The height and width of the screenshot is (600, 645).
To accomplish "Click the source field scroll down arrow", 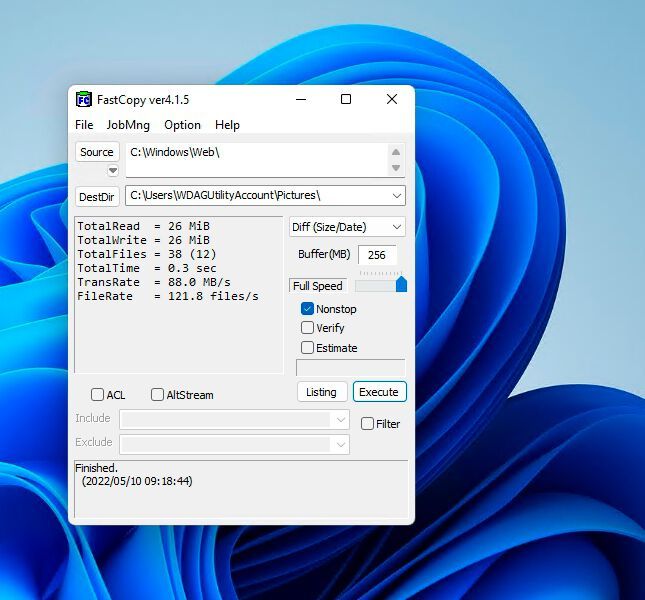I will (x=396, y=168).
